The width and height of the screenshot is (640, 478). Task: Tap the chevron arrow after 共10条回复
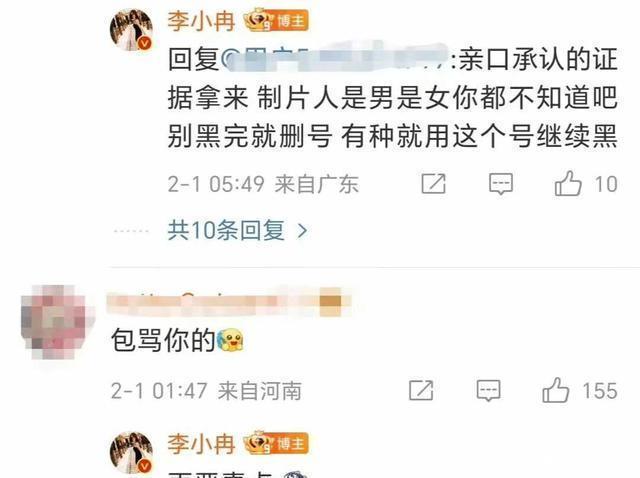302,231
